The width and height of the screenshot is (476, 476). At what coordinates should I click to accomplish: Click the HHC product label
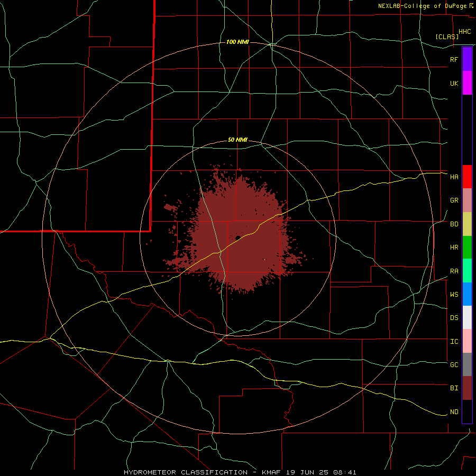464,32
